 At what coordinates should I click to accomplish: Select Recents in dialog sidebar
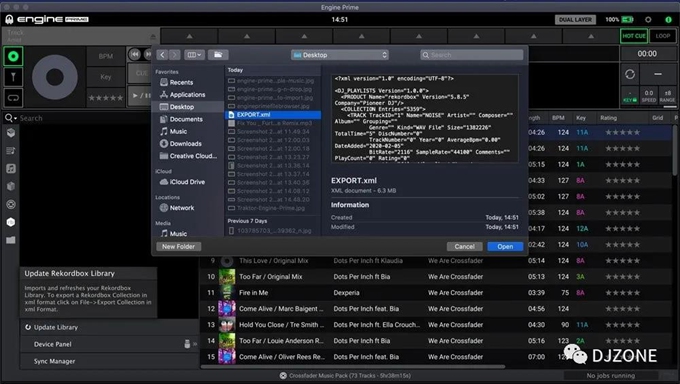click(x=181, y=82)
